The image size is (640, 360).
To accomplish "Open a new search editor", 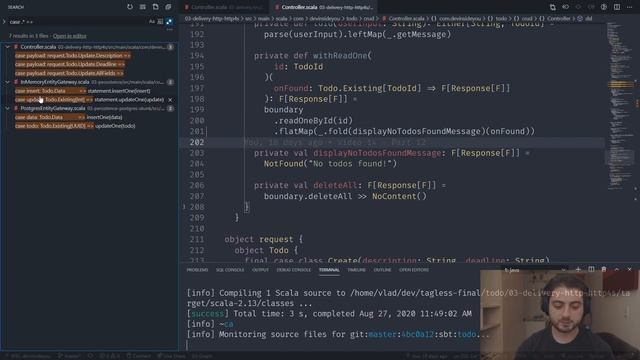I will point(156,7).
